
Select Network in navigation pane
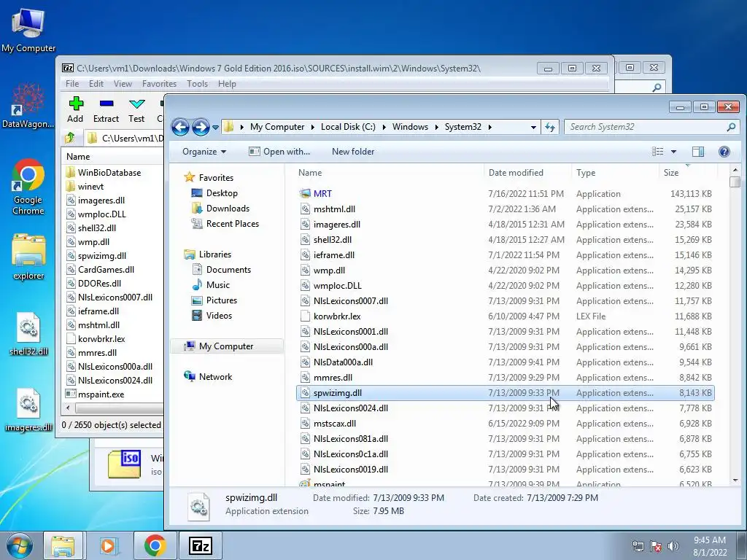coord(215,377)
